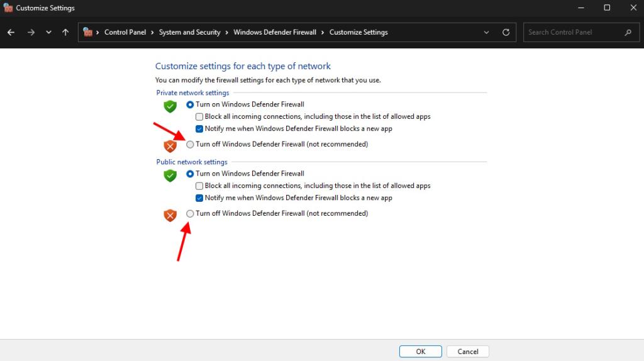Click Customize settings for each type heading
Screen dimensions: 644x361
coord(243,66)
